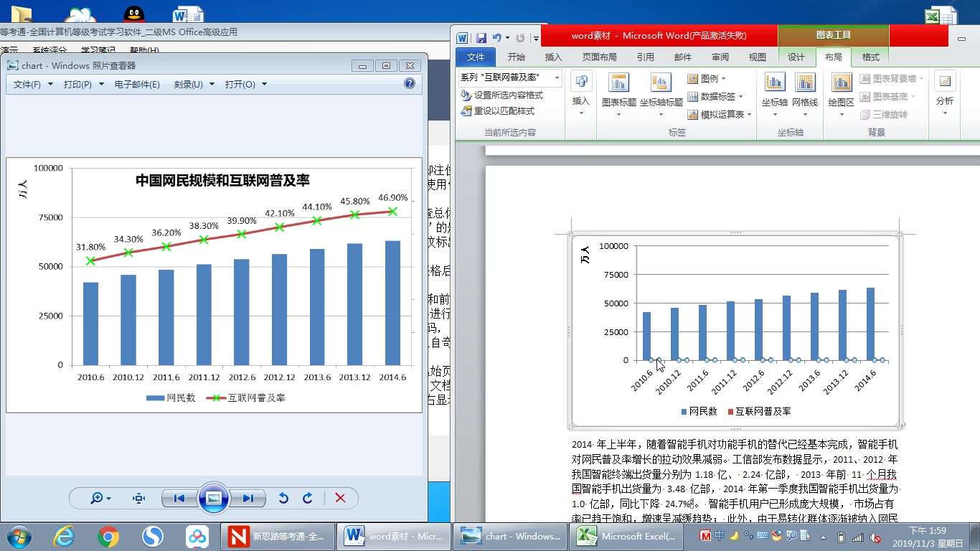This screenshot has width=980, height=551.
Task: Click next image in Photo Viewer
Action: click(x=249, y=498)
